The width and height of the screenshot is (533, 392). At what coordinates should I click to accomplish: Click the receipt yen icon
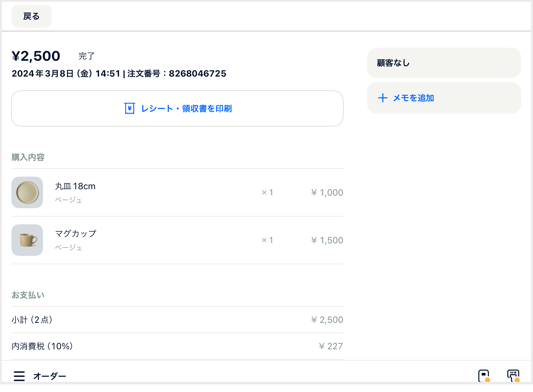point(129,108)
